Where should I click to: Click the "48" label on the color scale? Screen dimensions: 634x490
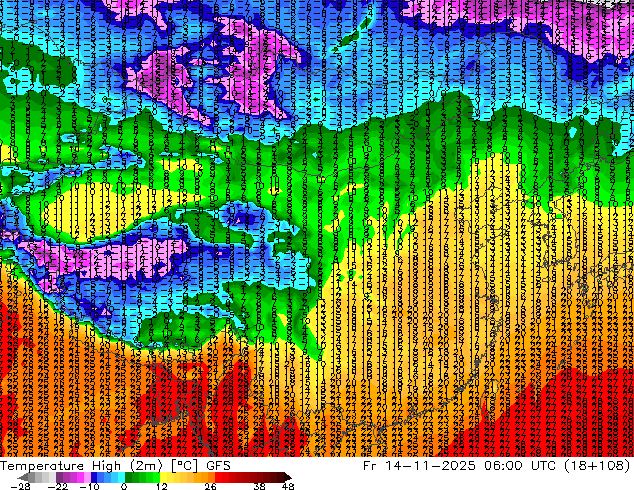288,486
